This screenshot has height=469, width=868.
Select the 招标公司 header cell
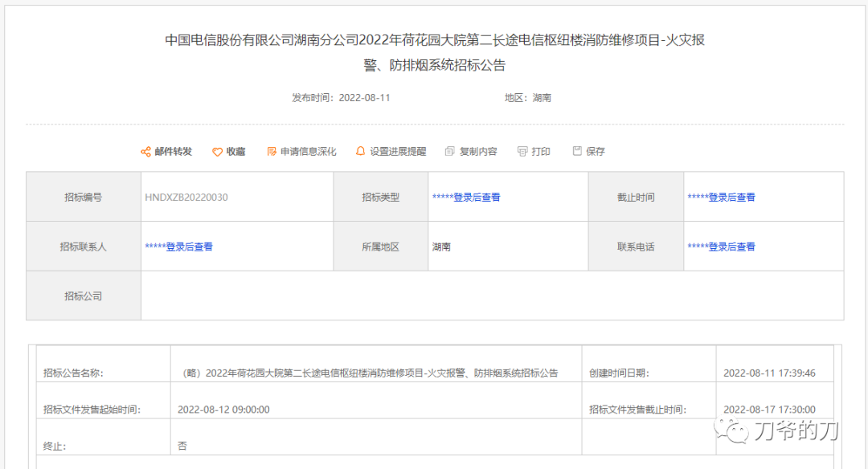(x=83, y=296)
